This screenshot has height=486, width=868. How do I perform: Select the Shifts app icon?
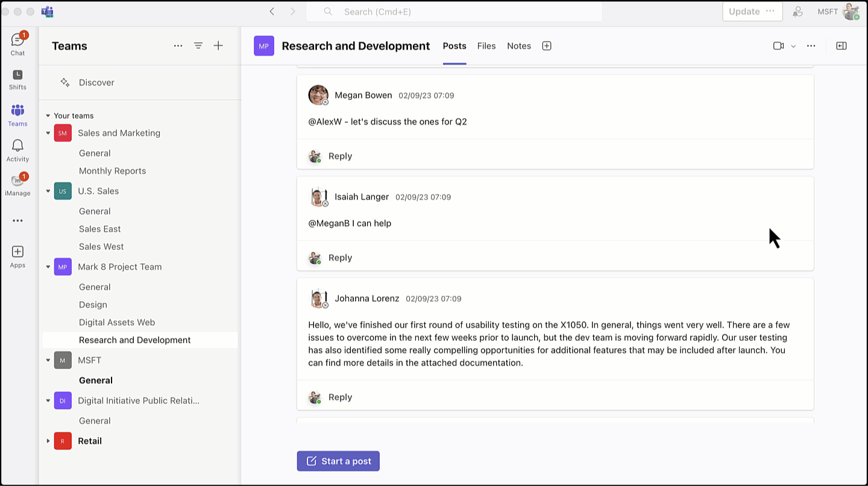(17, 77)
